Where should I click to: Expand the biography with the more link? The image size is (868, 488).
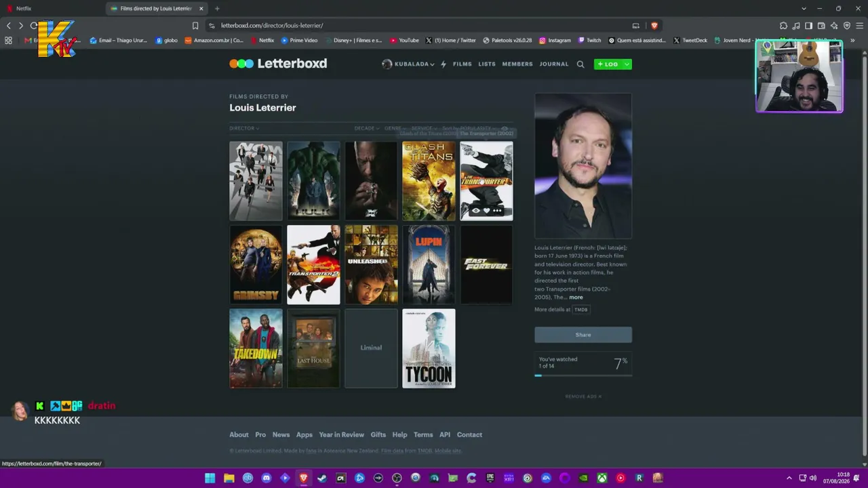pos(576,298)
